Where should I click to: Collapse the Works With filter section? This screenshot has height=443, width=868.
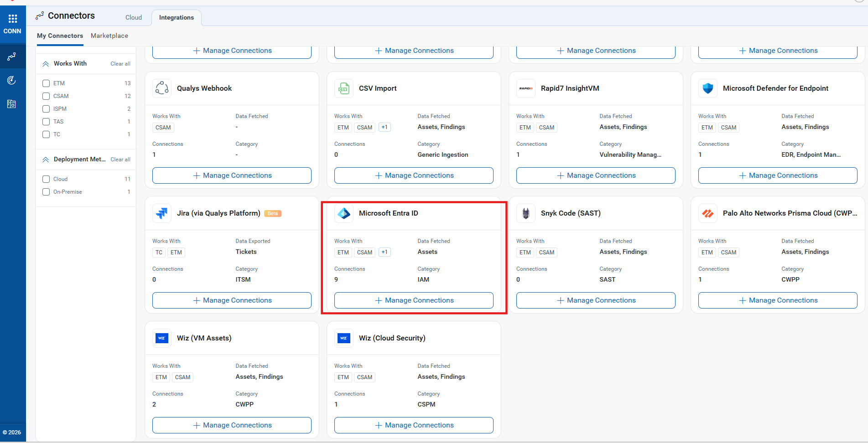(46, 64)
